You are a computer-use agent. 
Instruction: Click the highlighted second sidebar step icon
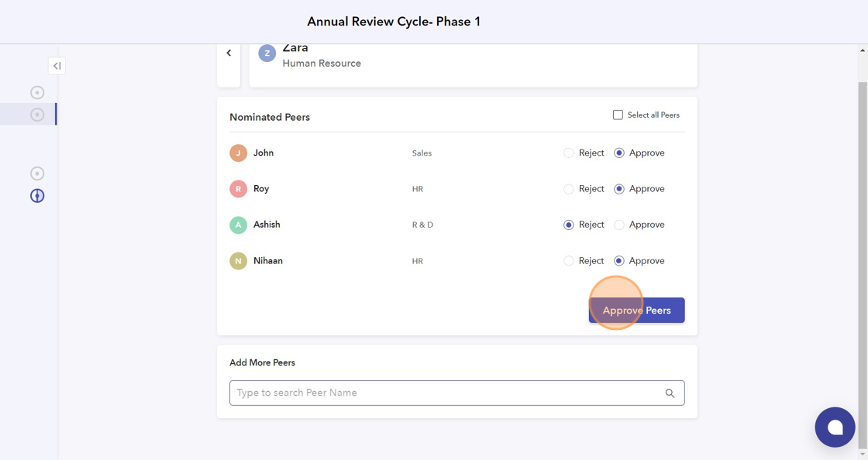tap(37, 115)
